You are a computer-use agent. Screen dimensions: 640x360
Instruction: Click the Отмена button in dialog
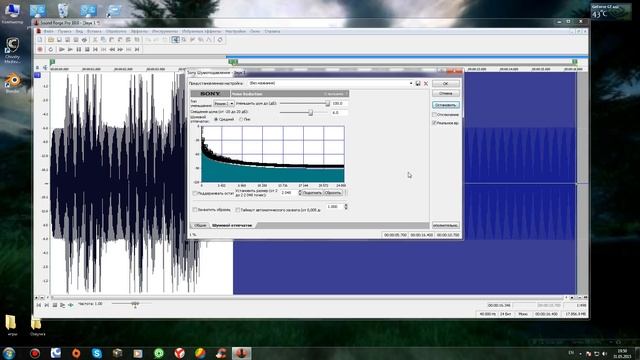coord(446,93)
